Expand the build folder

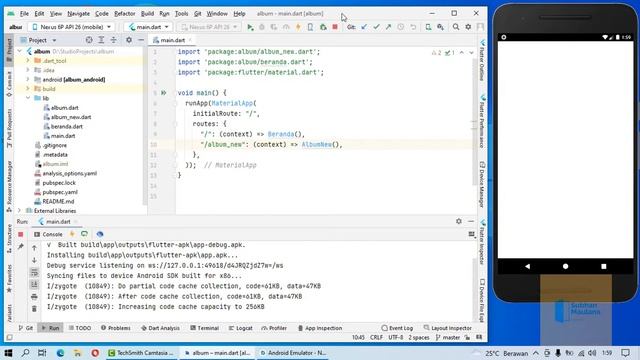(x=28, y=89)
